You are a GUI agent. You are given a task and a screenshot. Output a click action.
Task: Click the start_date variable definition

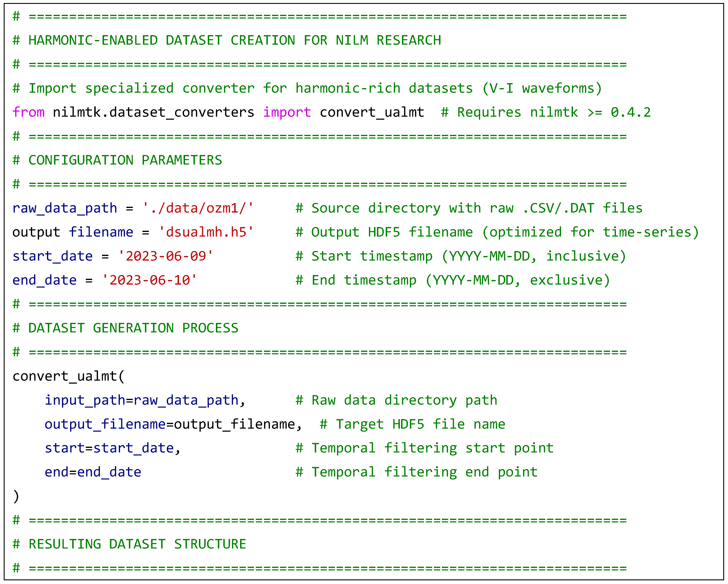[52, 256]
